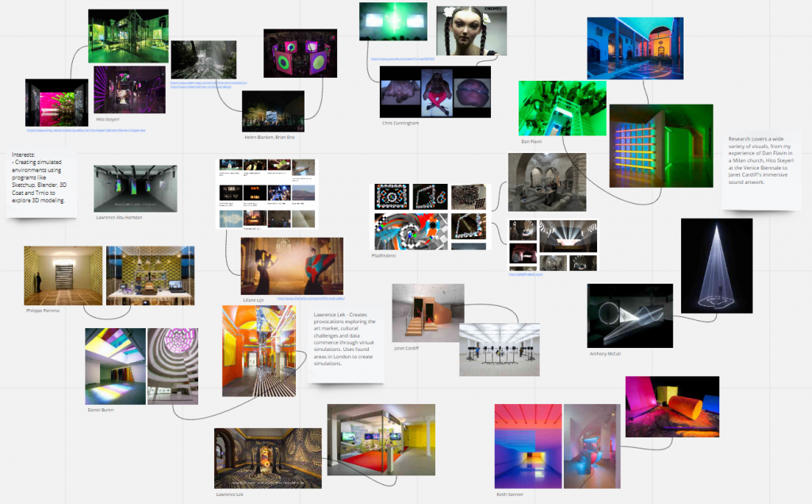Select the white room with speakers image

click(500, 349)
